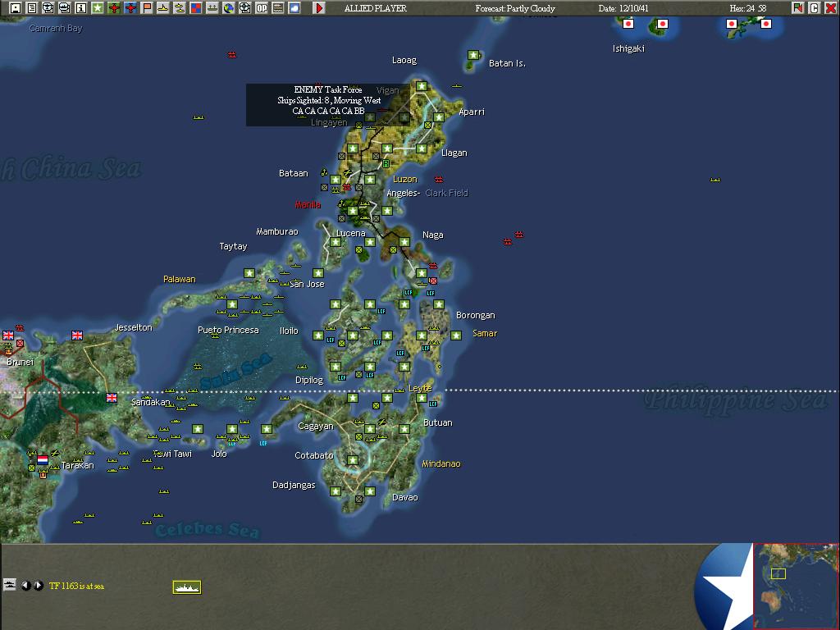Click the crosshair target toolbar icon
This screenshot has height=630, width=840.
pyautogui.click(x=244, y=8)
